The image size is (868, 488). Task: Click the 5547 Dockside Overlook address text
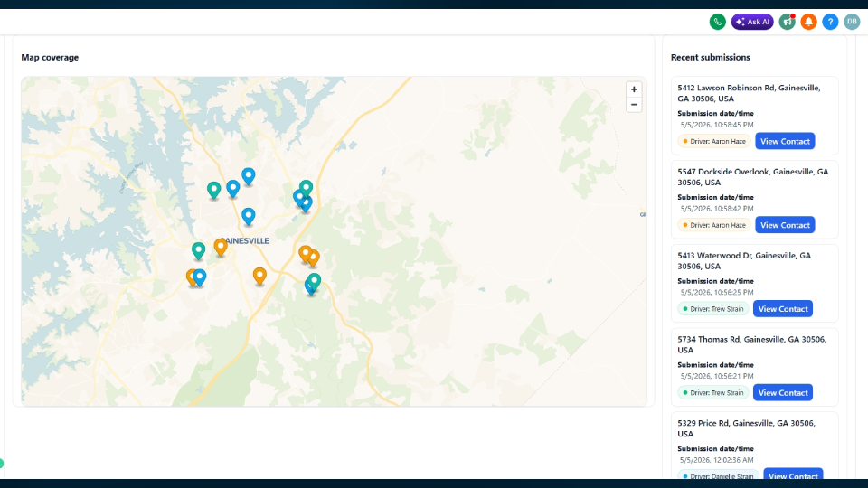point(753,177)
